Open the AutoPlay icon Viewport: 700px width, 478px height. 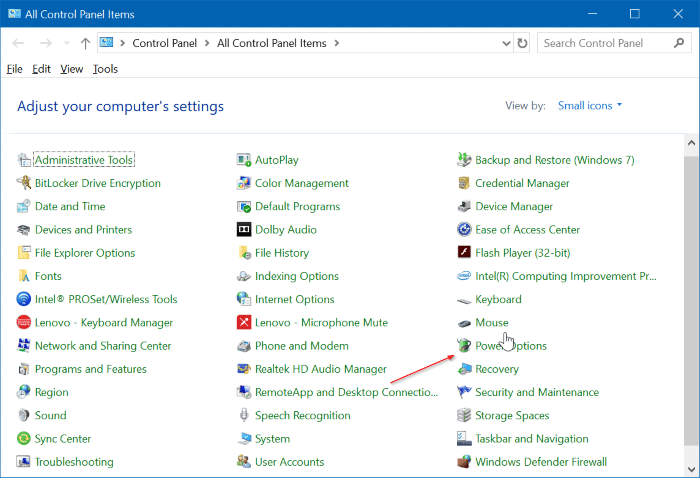(x=244, y=160)
